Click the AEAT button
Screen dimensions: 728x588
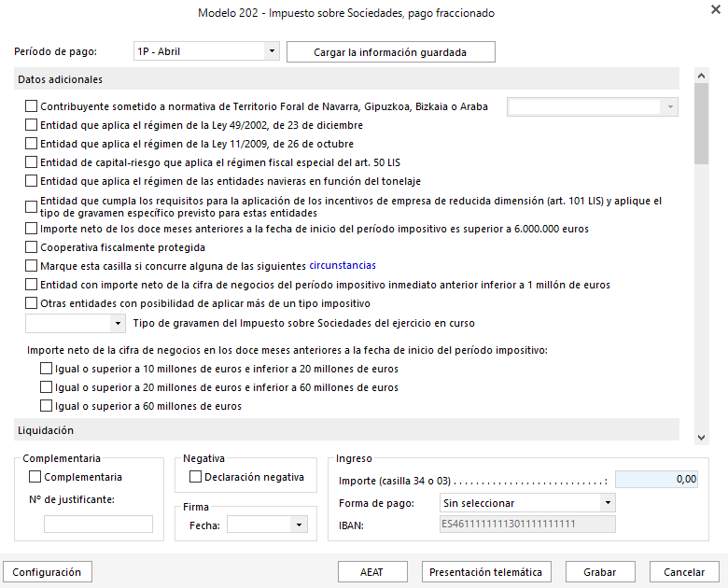click(372, 572)
